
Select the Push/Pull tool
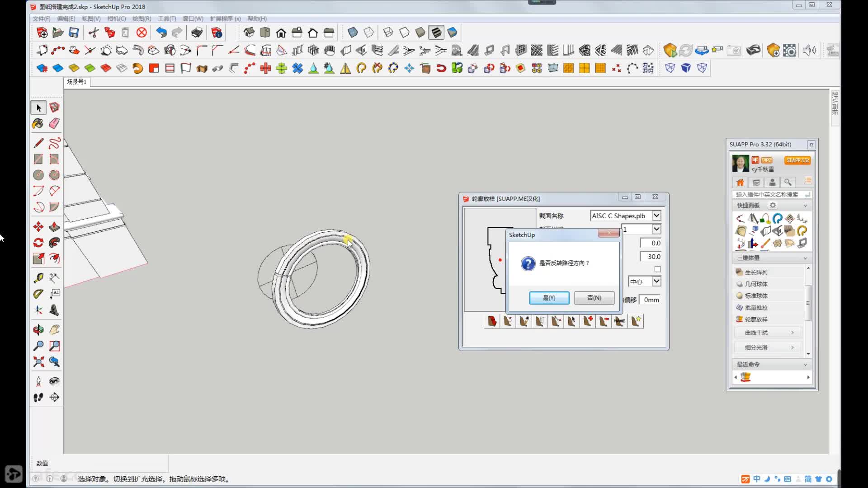54,226
